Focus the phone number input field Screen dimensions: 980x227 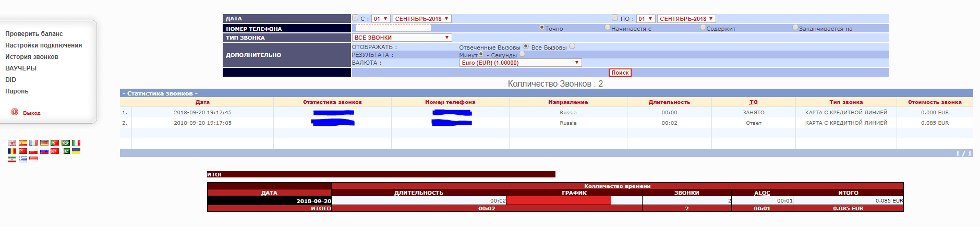pos(393,28)
